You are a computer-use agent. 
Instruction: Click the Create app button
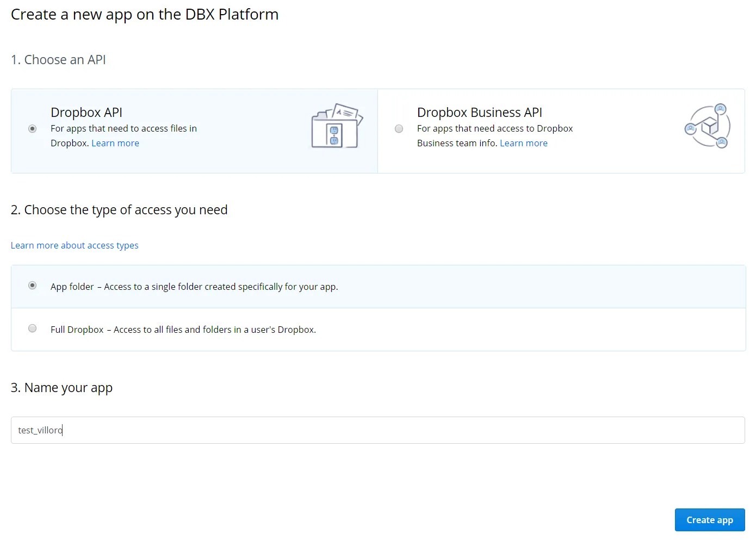point(709,519)
